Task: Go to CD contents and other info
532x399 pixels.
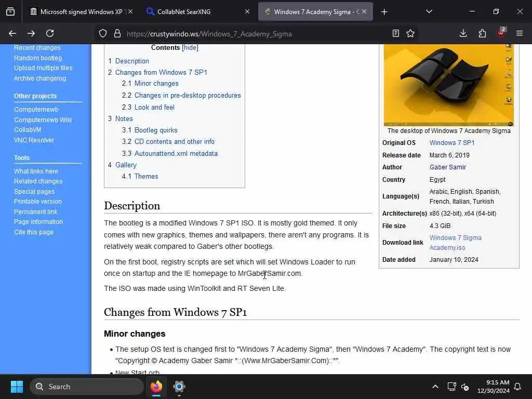Action: pyautogui.click(x=175, y=141)
